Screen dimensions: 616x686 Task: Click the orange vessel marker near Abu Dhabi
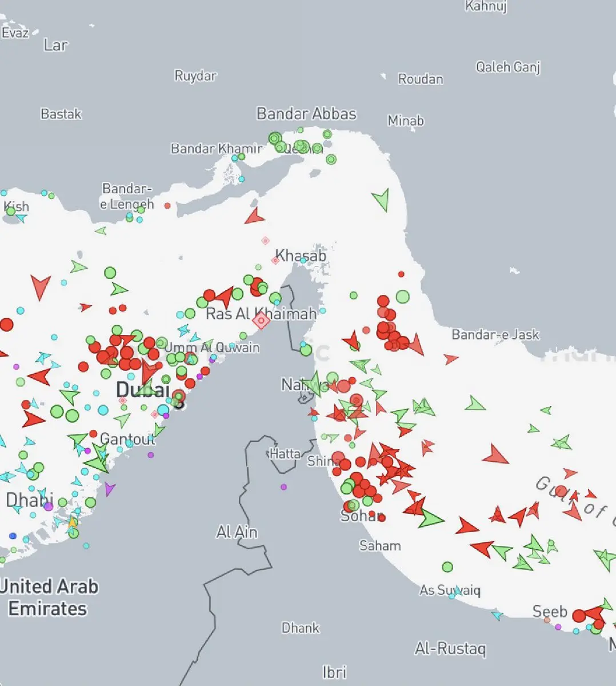coord(73,522)
